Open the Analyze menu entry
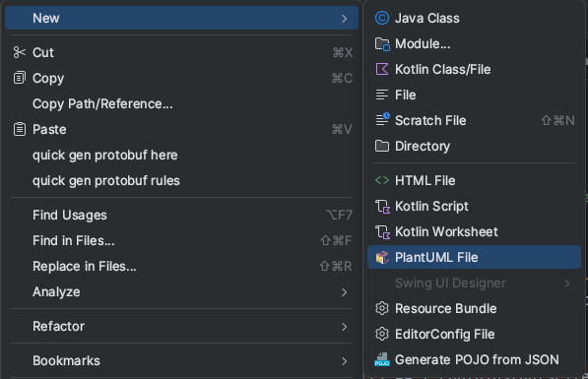Viewport: 588px width, 379px height. click(x=181, y=291)
